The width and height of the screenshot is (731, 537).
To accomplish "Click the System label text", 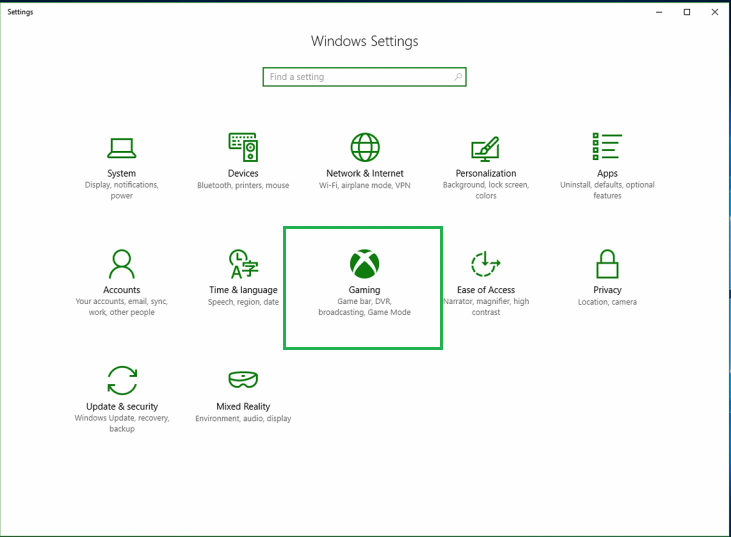I will [122, 173].
